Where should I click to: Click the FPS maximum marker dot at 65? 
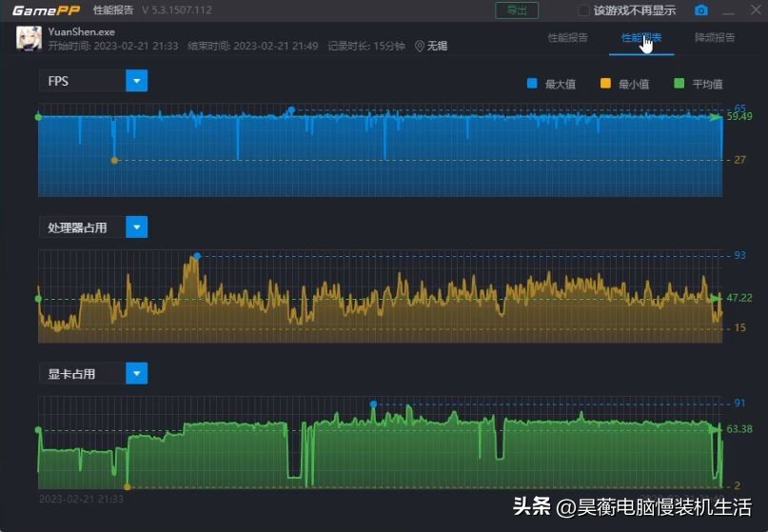point(291,109)
